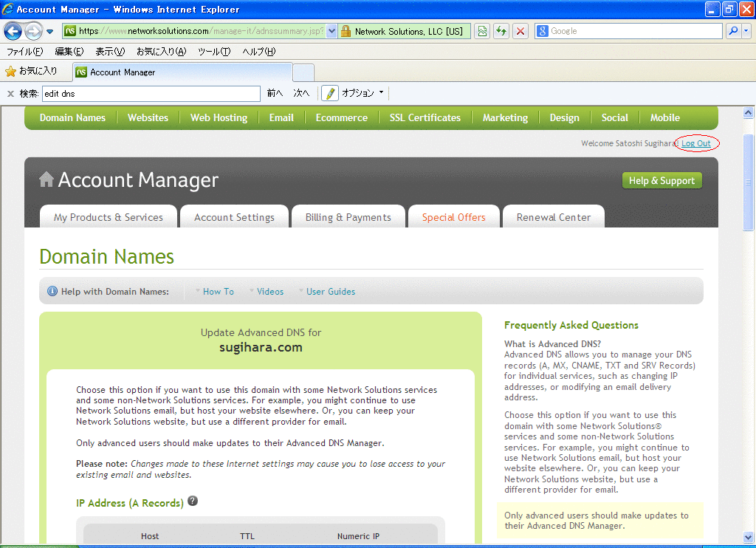Image resolution: width=756 pixels, height=548 pixels.
Task: Click the Account Manager home icon
Action: pos(47,179)
